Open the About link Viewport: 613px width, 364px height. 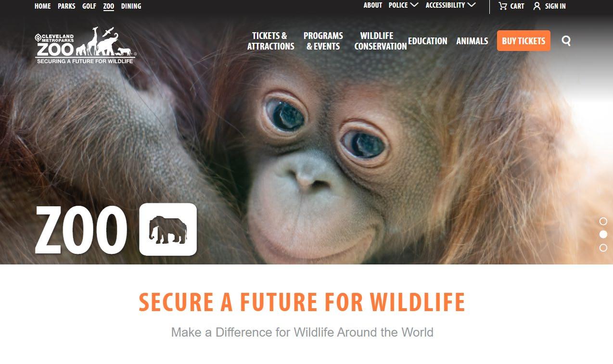click(x=373, y=5)
